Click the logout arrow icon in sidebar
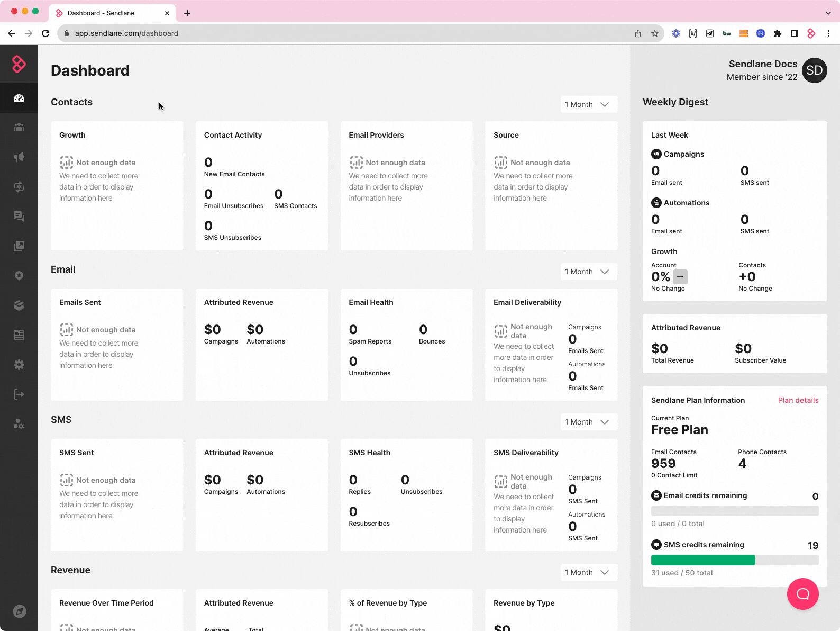This screenshot has width=840, height=631. [x=19, y=394]
